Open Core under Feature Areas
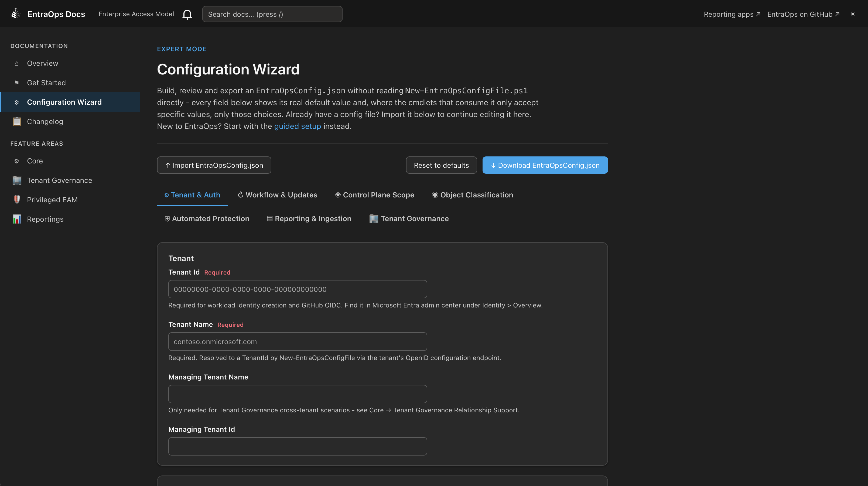The image size is (868, 486). [70, 161]
